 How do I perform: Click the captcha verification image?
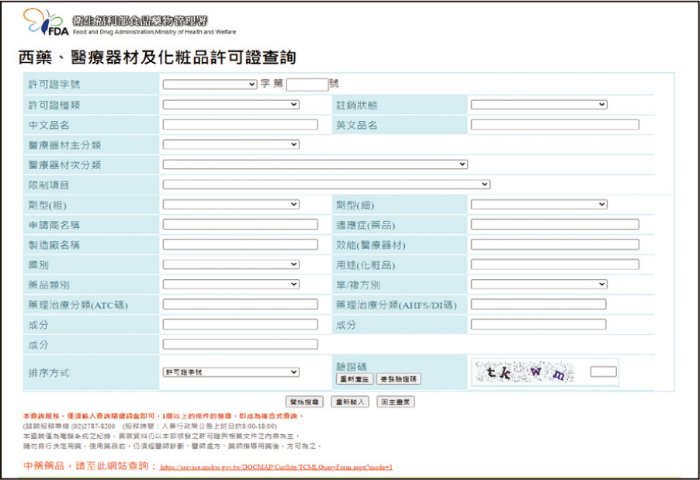click(525, 373)
